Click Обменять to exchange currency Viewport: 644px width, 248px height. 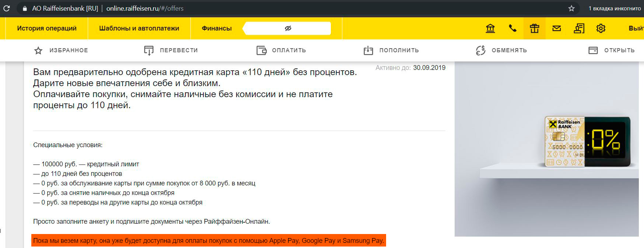(501, 50)
